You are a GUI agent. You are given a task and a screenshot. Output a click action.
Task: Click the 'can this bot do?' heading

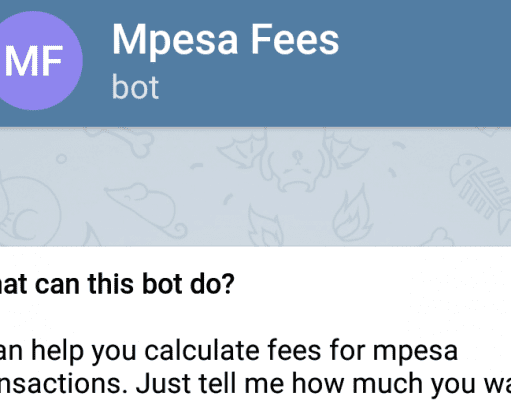point(117,284)
